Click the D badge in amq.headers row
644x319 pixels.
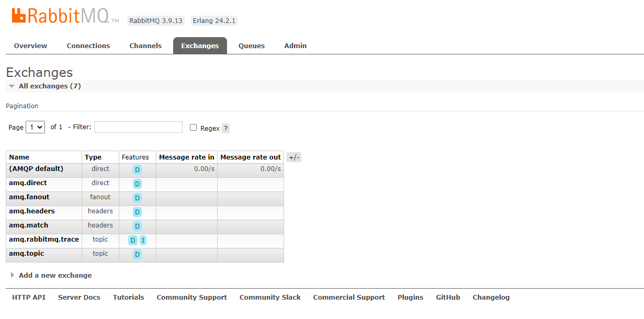[x=137, y=212]
